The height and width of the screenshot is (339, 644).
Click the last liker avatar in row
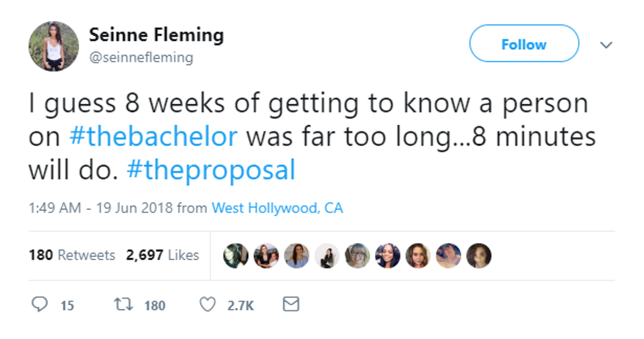point(478,256)
